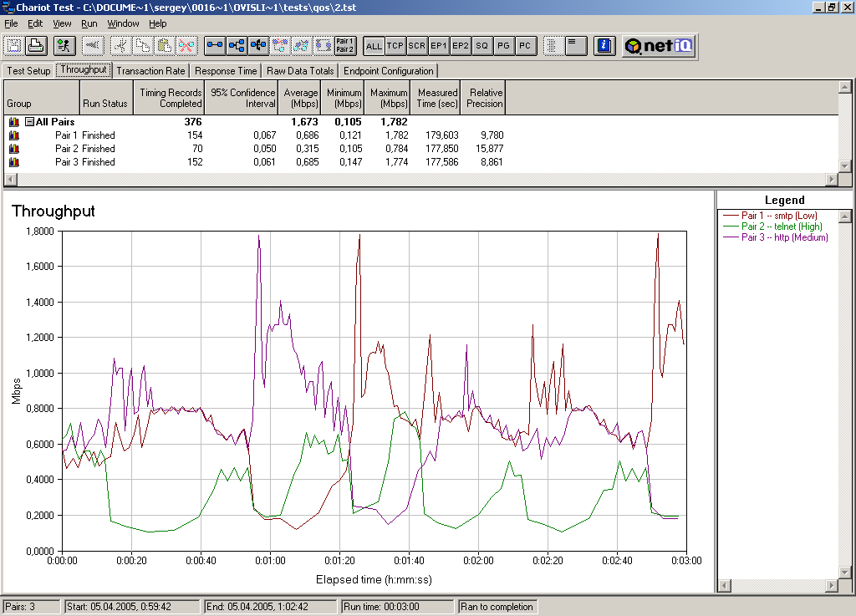Click the blue Info toolbar icon
This screenshot has width=856, height=616.
[x=606, y=46]
